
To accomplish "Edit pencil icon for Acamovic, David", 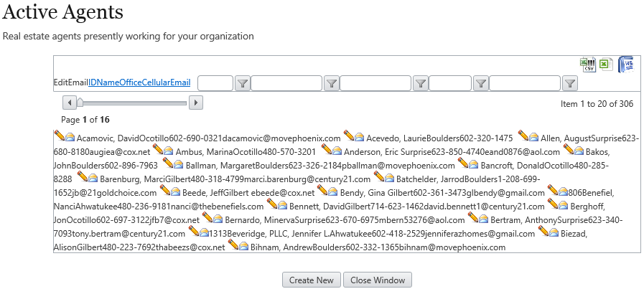I will [x=59, y=136].
